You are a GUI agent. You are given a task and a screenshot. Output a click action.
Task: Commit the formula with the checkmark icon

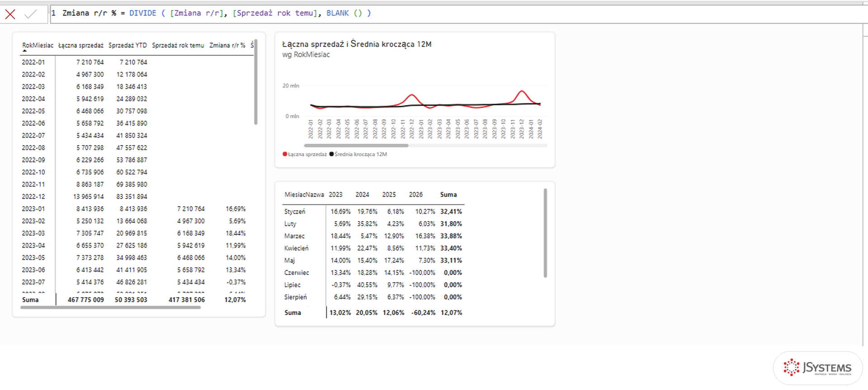click(30, 14)
